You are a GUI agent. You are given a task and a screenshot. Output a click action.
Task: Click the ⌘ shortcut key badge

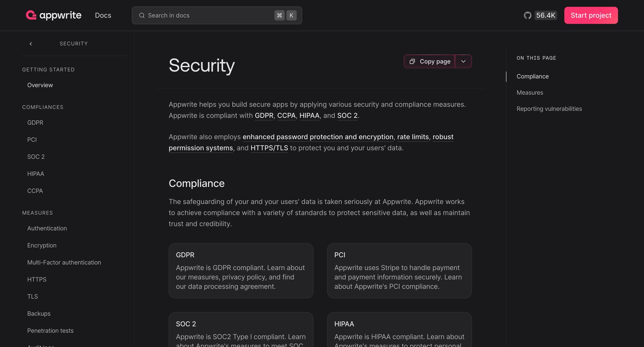tap(279, 15)
